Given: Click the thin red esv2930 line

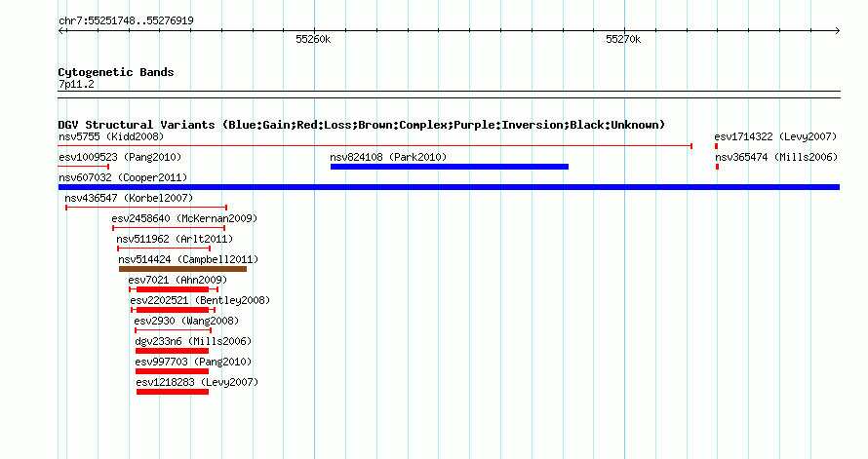Looking at the screenshot, I should pos(174,330).
